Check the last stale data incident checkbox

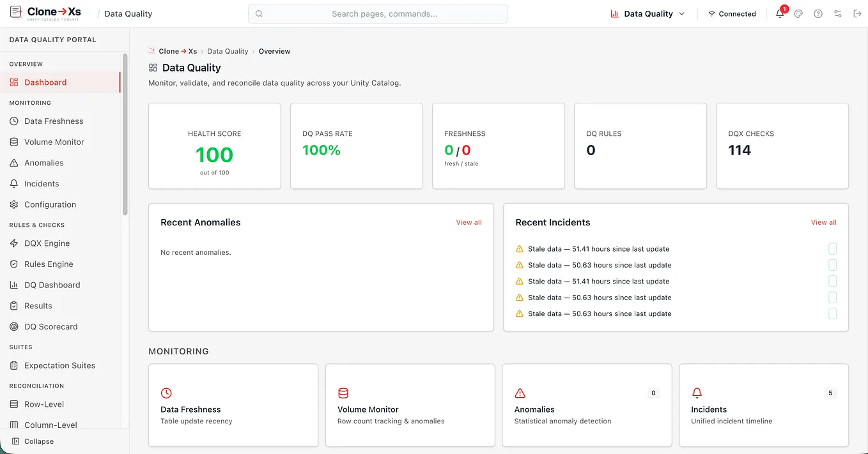(x=832, y=314)
